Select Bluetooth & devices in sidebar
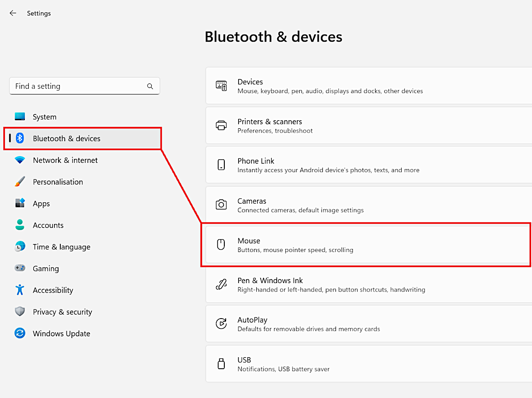This screenshot has height=398, width=532. pyautogui.click(x=66, y=138)
